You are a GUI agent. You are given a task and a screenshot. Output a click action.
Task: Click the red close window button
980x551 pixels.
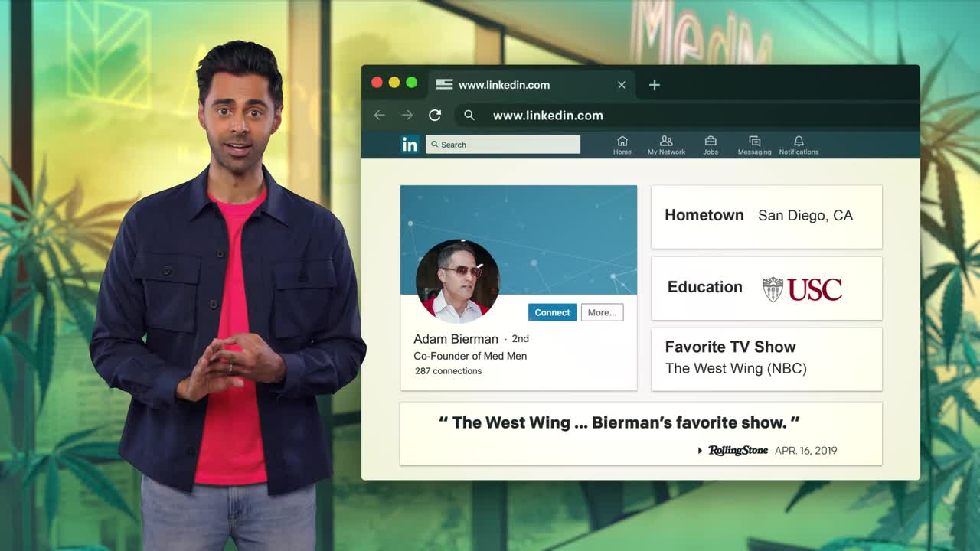tap(377, 83)
